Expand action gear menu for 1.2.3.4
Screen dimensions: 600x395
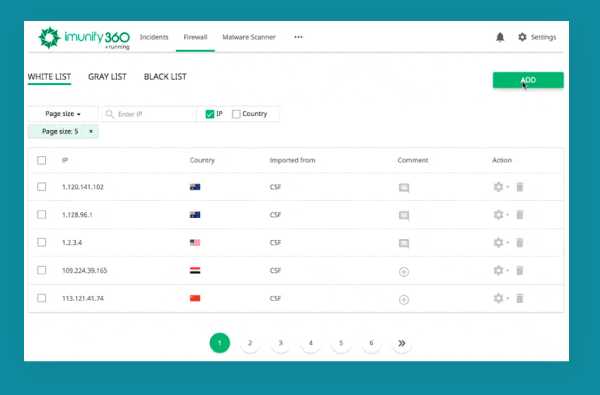point(501,242)
